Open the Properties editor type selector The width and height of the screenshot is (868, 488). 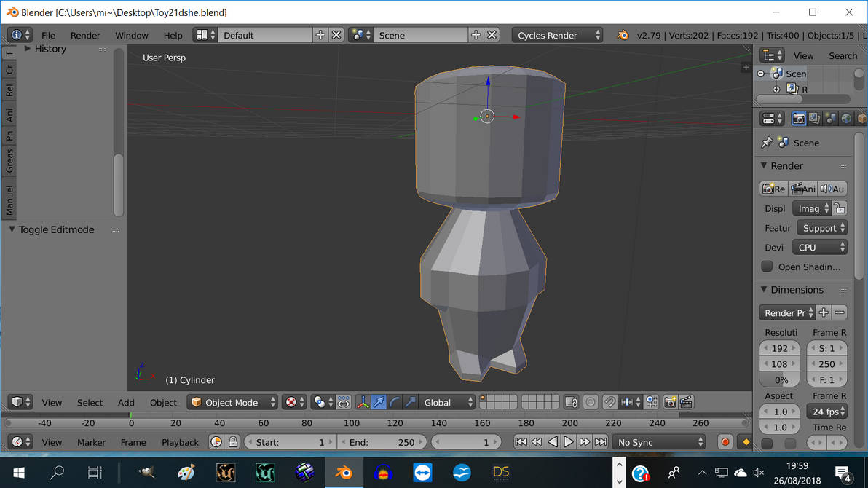pos(772,119)
